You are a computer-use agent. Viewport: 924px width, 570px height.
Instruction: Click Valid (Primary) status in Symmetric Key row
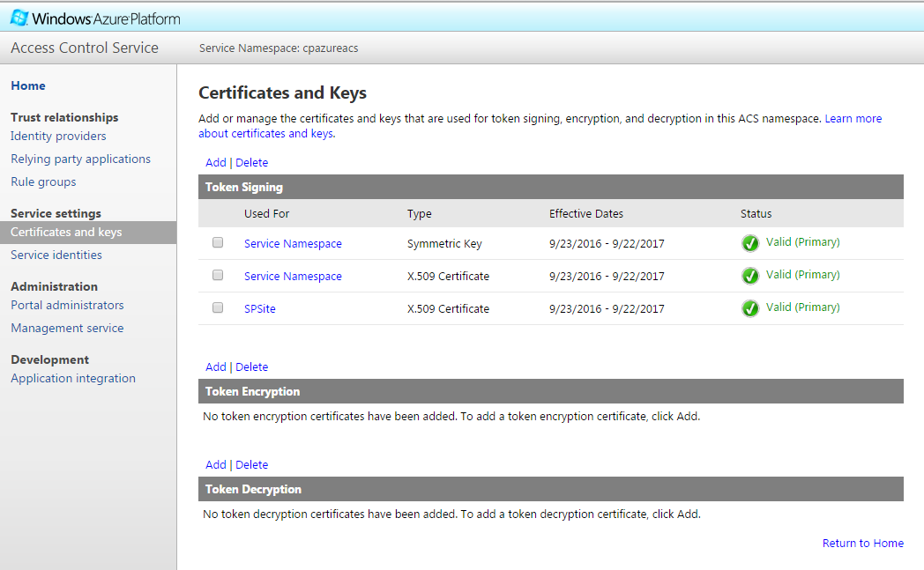pos(802,242)
